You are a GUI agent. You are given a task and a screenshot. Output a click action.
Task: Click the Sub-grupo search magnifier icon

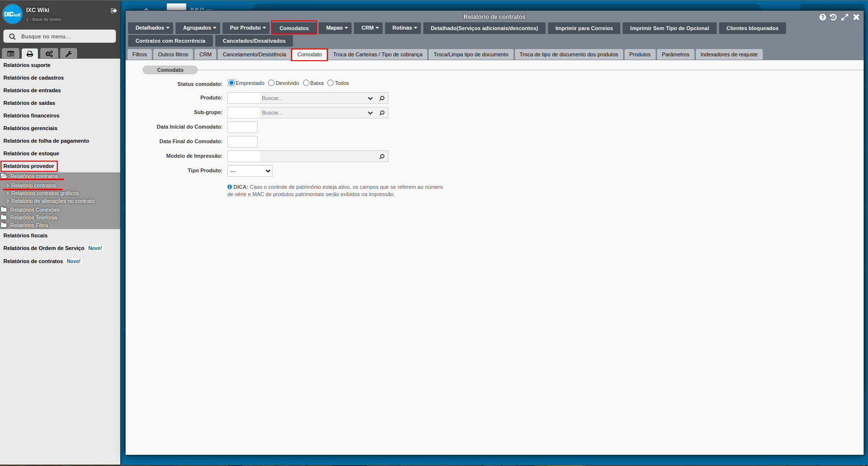coord(382,113)
